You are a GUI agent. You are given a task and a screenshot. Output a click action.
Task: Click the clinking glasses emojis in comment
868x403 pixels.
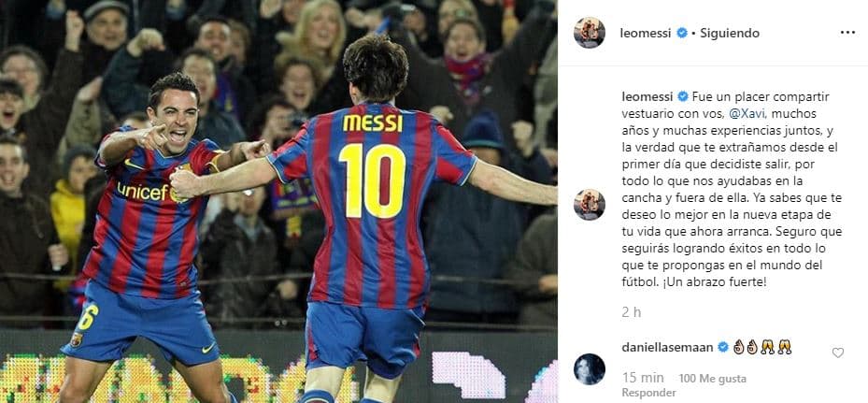(x=776, y=347)
